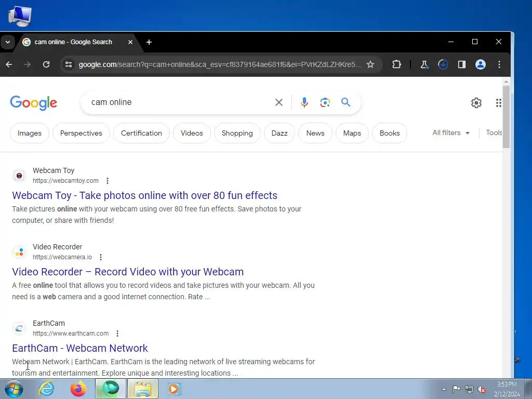The image size is (532, 399).
Task: Select the Perspectives filter
Action: point(81,133)
